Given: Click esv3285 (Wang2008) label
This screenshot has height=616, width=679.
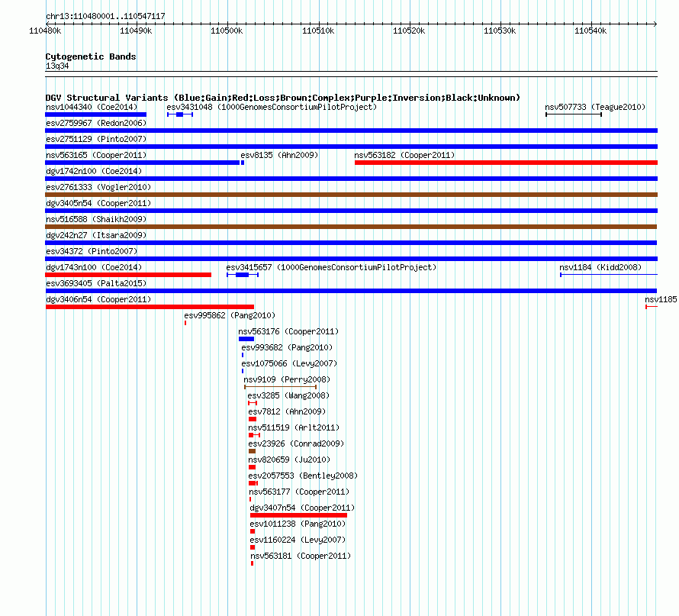Looking at the screenshot, I should [x=288, y=395].
